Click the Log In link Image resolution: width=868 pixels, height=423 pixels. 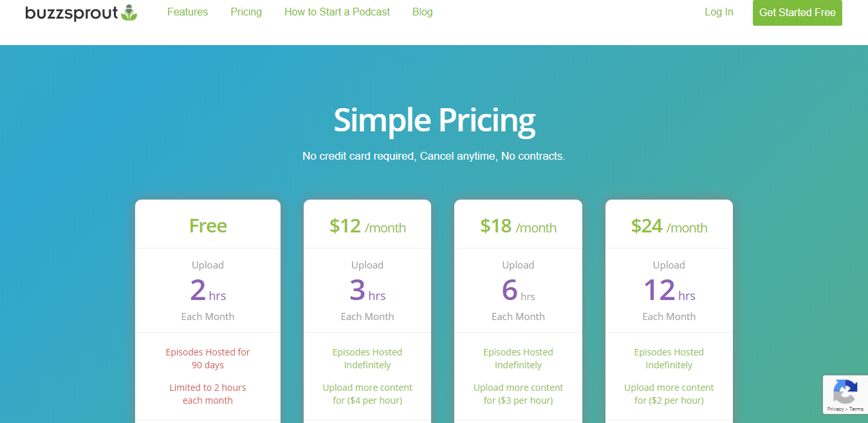[719, 12]
